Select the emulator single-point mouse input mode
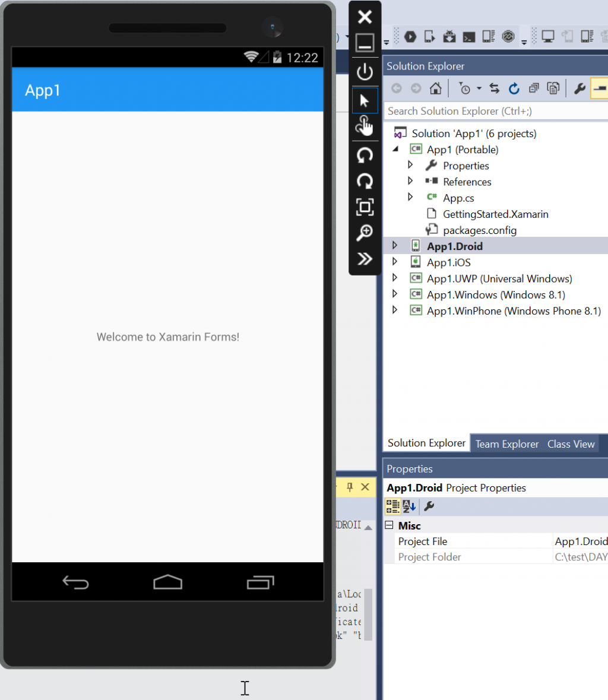 tap(365, 100)
